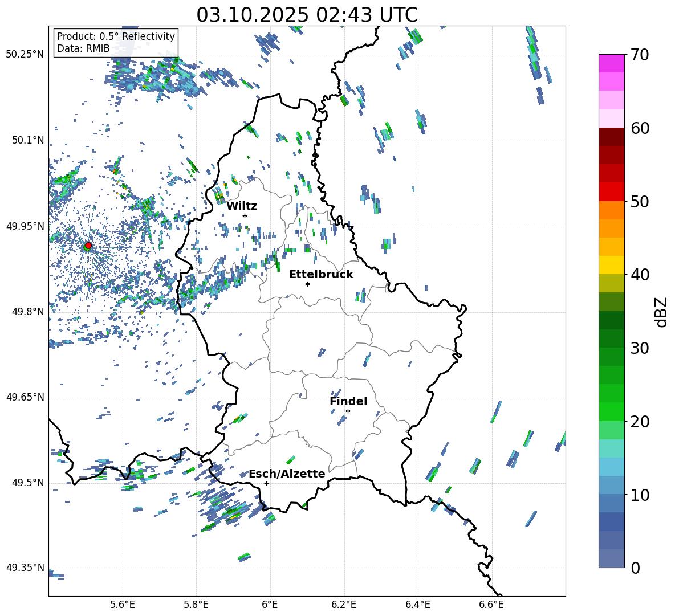Viewport: 675px width, 616px height.
Task: Click the dBZ colorbar axis label
Action: coord(661,312)
